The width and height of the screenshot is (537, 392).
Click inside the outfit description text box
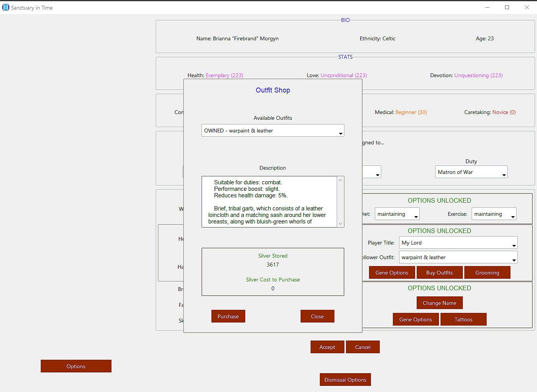click(269, 202)
